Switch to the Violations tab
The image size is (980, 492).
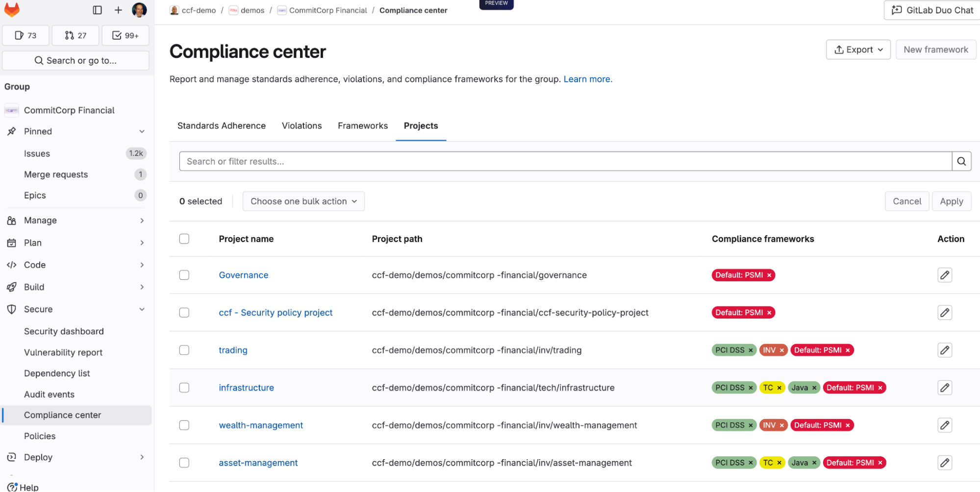302,126
